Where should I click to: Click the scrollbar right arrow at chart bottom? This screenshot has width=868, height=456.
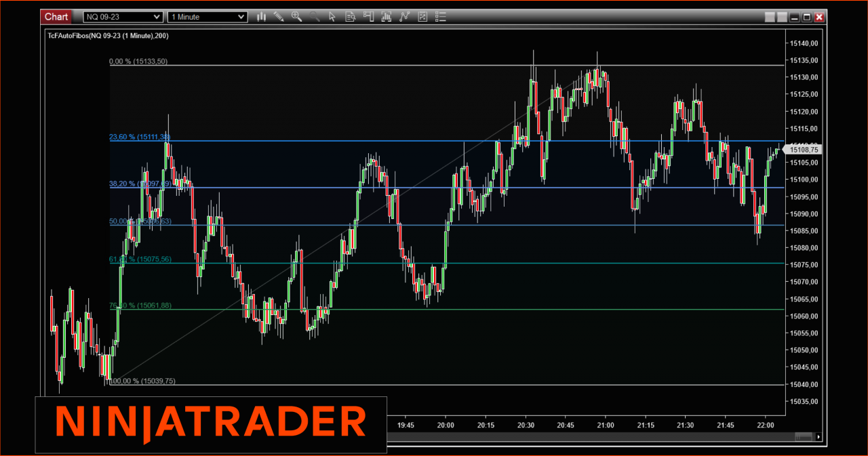point(818,437)
